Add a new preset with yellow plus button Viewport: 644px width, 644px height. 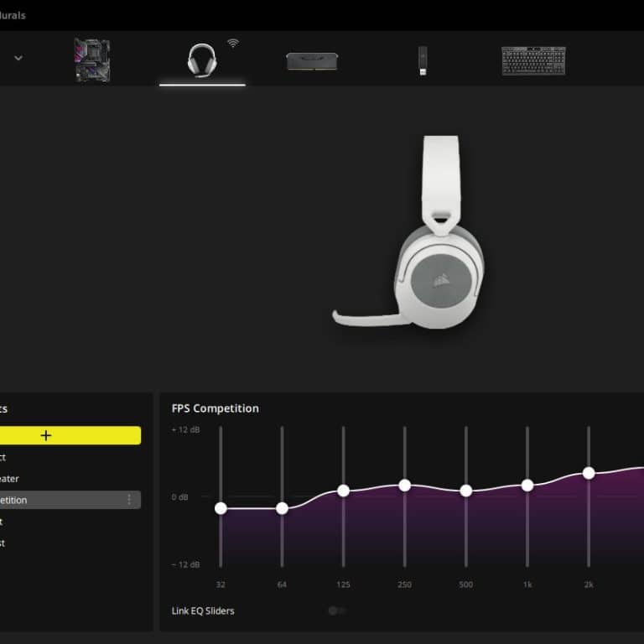(x=46, y=435)
